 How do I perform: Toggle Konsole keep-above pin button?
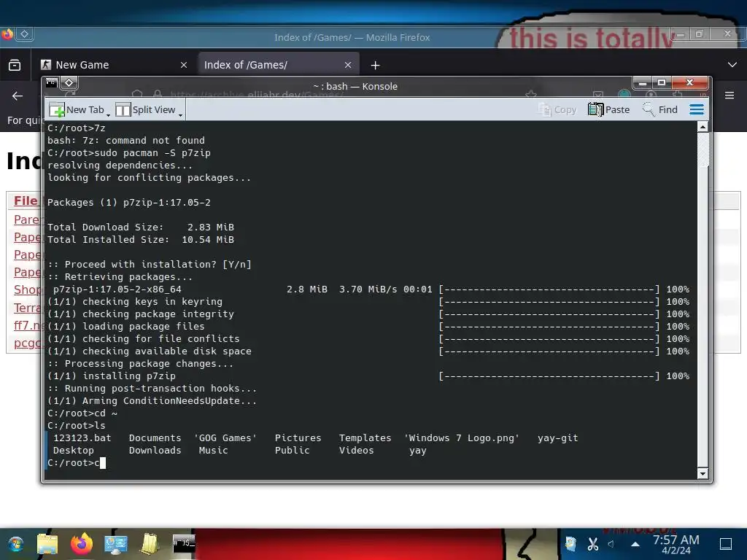[69, 83]
